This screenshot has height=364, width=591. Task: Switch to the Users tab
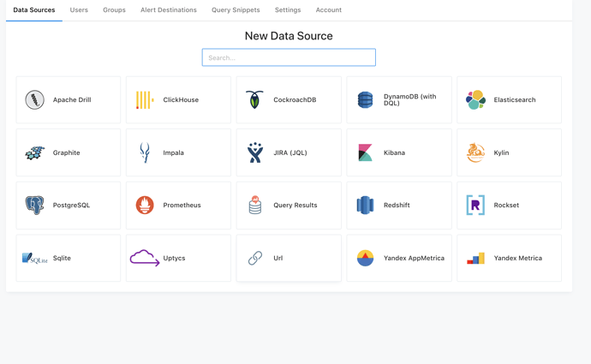pyautogui.click(x=79, y=10)
